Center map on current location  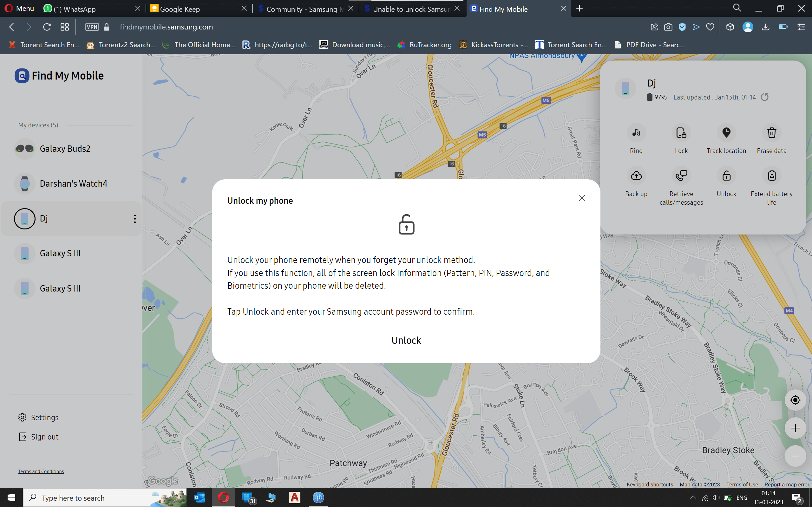(795, 400)
